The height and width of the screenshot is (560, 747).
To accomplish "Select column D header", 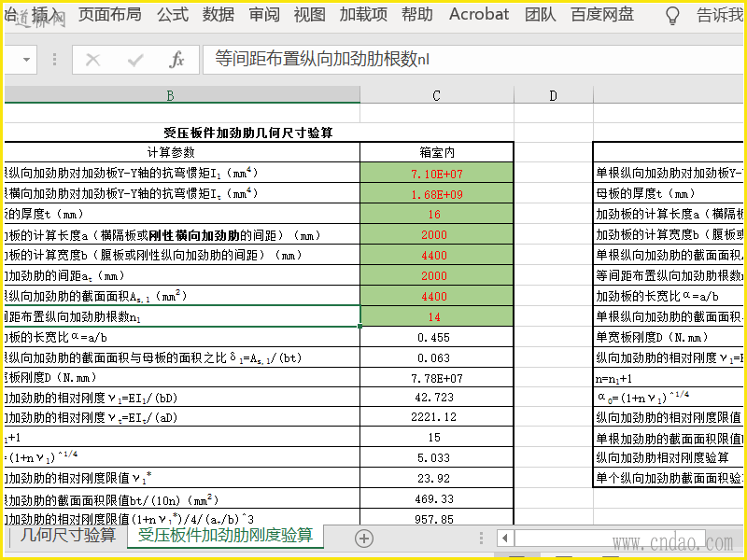I will (x=554, y=95).
